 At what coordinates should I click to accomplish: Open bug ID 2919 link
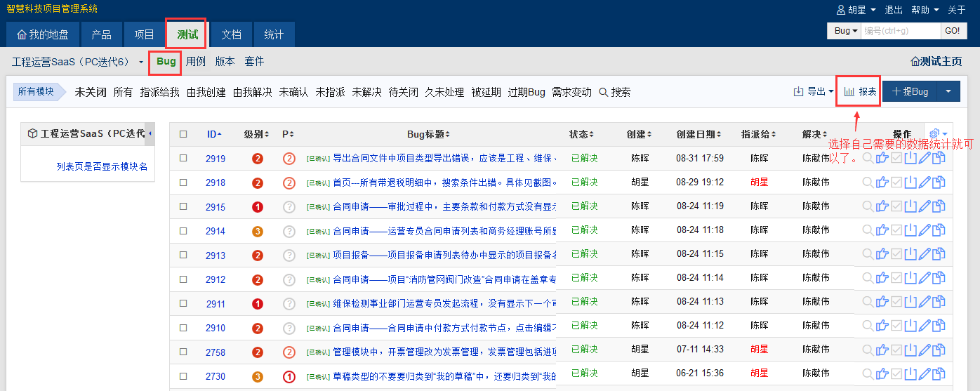point(216,159)
